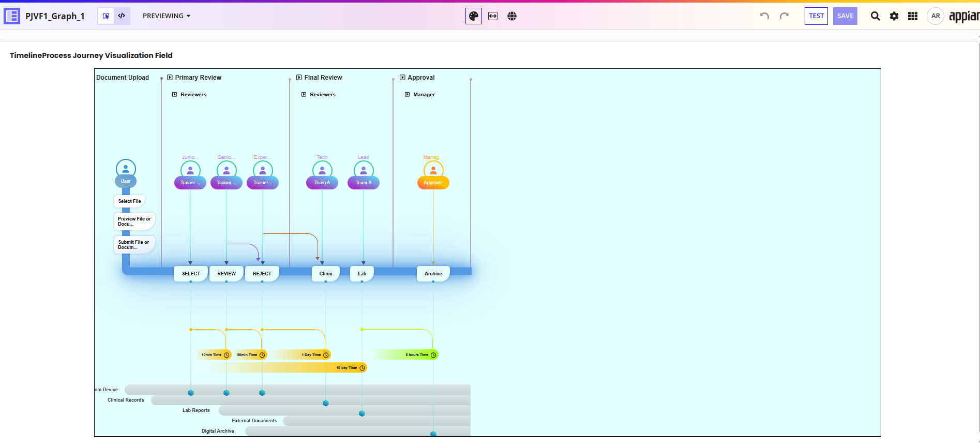
Task: Click the SAVE button
Action: click(x=845, y=16)
